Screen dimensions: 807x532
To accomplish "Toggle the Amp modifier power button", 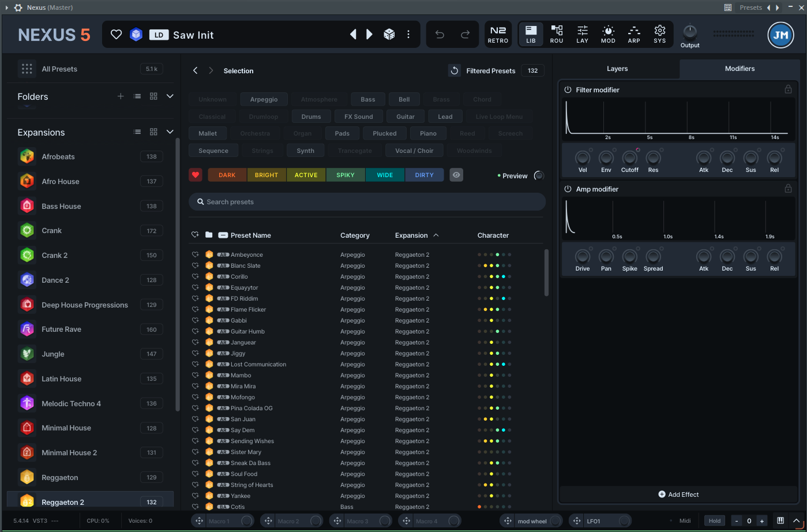I will tap(568, 189).
